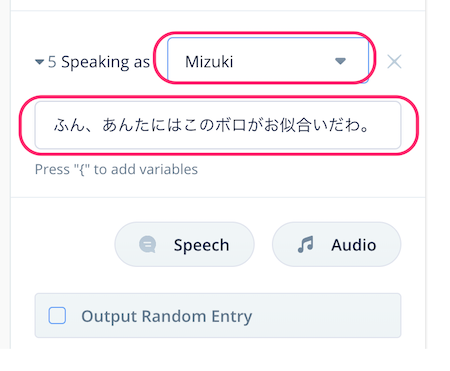The width and height of the screenshot is (450, 371).
Task: Click the Output Random Entry label
Action: coord(167,316)
